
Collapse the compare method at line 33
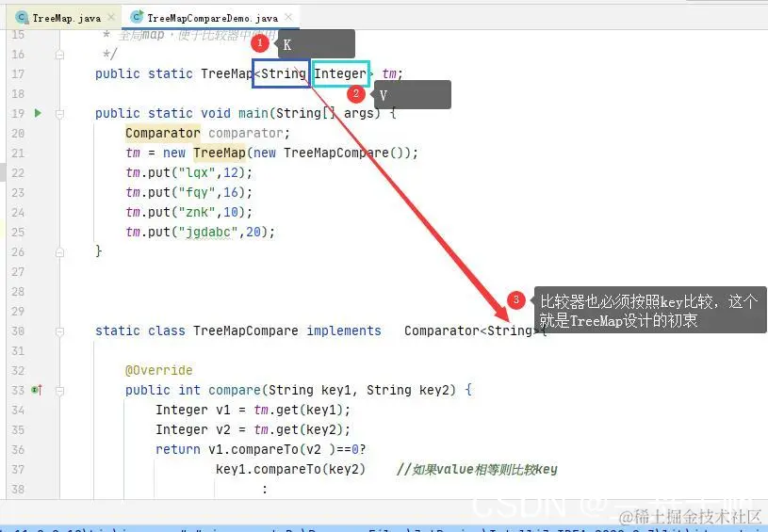(59, 391)
